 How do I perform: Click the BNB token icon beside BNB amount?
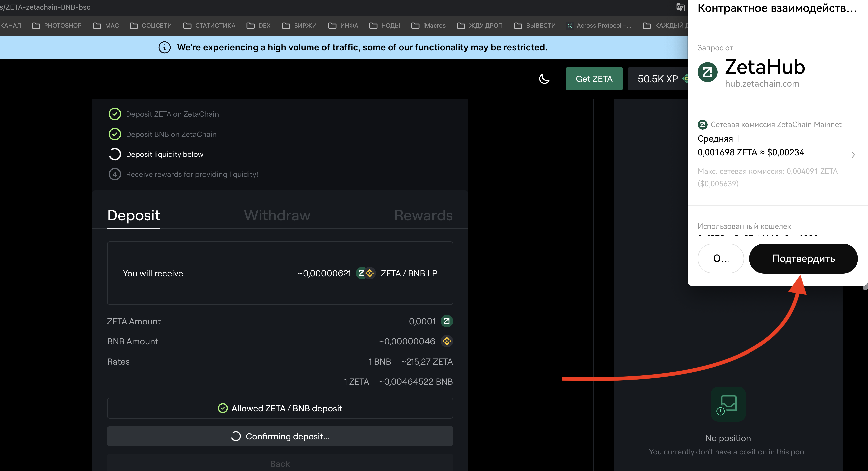447,341
